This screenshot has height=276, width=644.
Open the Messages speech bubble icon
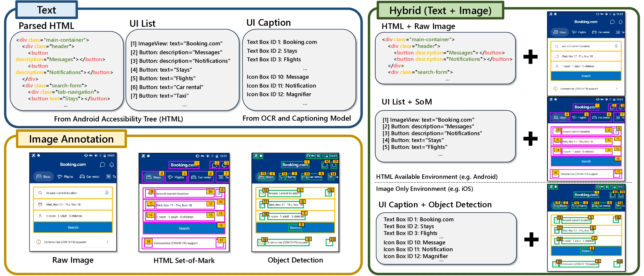click(102, 165)
